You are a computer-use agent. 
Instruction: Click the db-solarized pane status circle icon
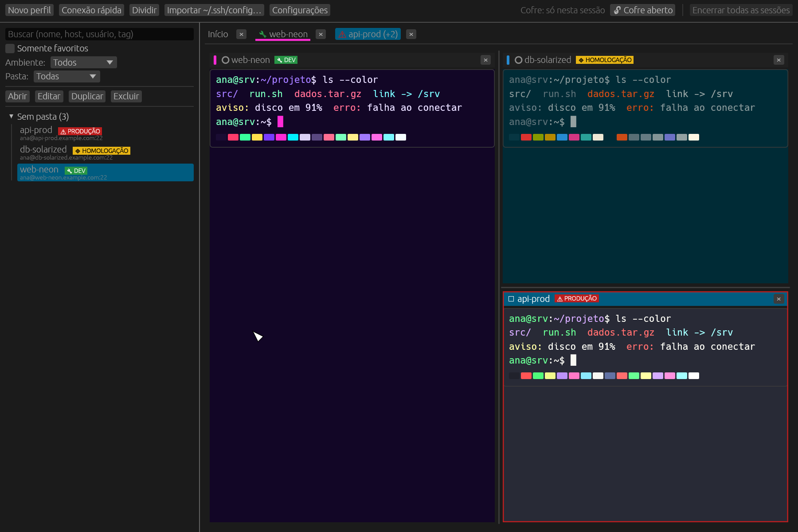pos(518,60)
